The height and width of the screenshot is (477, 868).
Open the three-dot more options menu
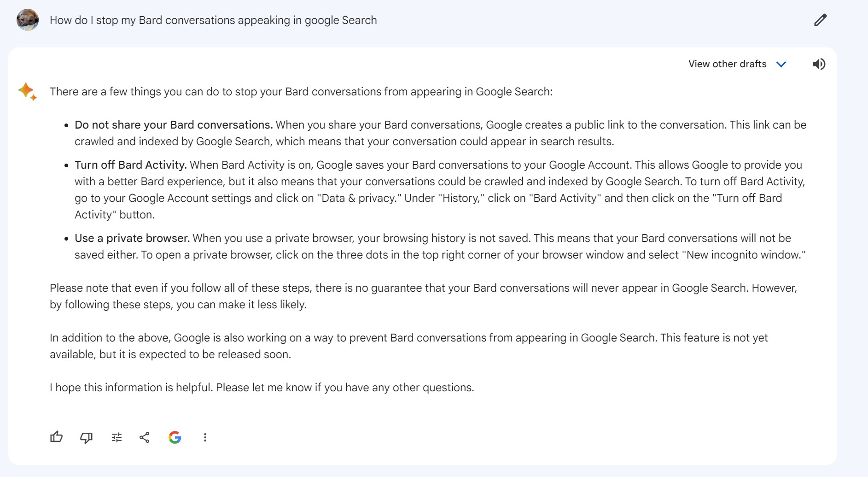click(x=205, y=437)
